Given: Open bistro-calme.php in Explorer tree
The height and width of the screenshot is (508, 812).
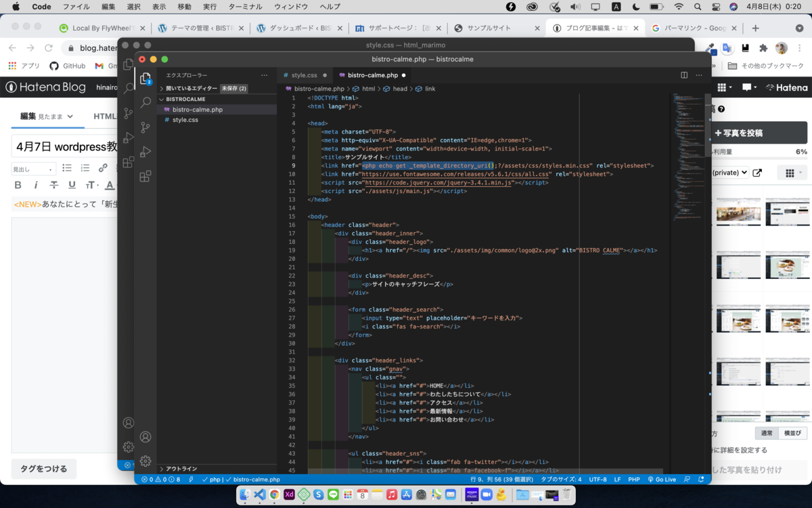Looking at the screenshot, I should point(217,109).
